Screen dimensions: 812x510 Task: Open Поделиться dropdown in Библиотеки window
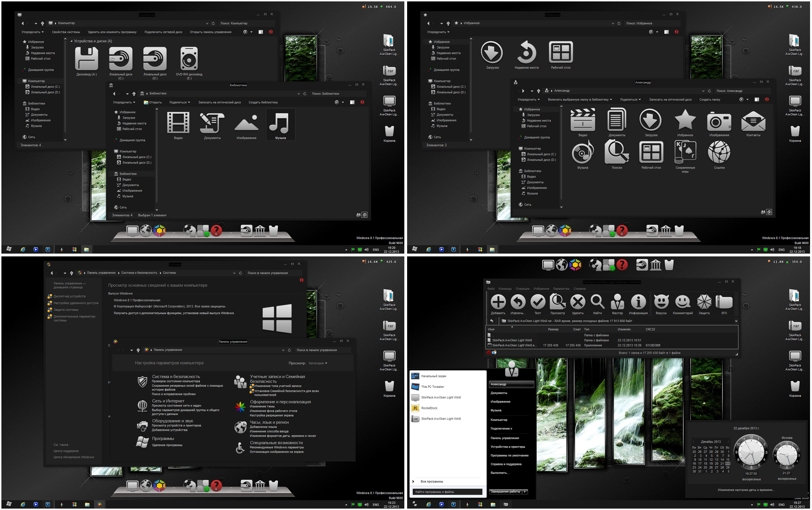click(179, 102)
